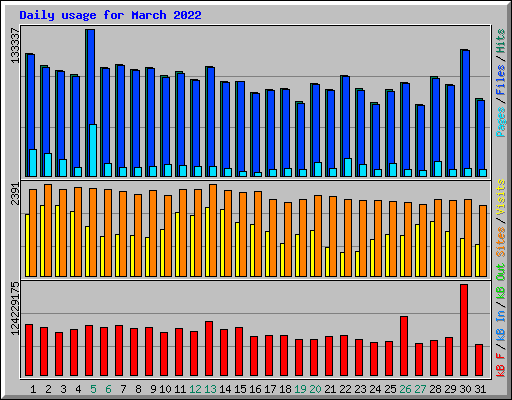The height and width of the screenshot is (400, 512).
Task: Click the red kB bar for day 13
Action: click(x=209, y=349)
